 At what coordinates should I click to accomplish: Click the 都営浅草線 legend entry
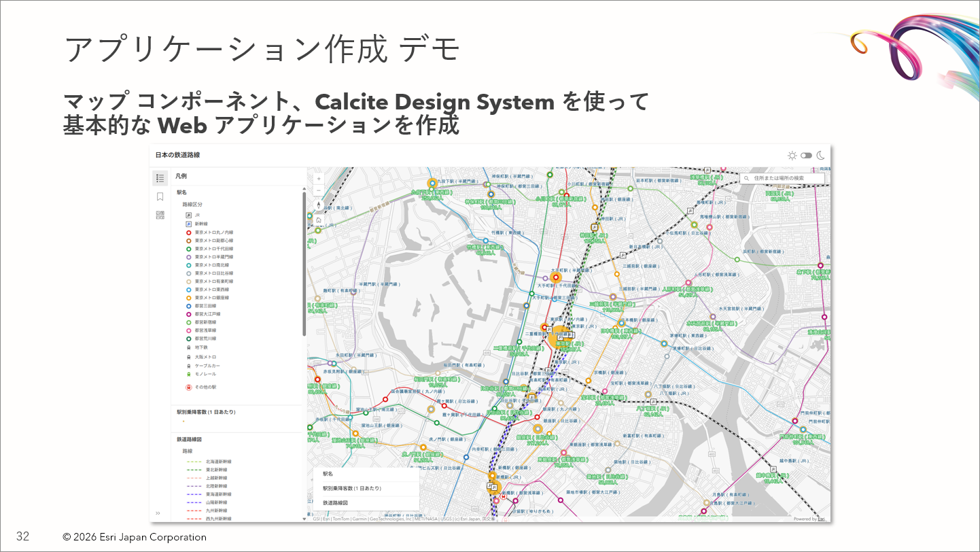click(201, 330)
